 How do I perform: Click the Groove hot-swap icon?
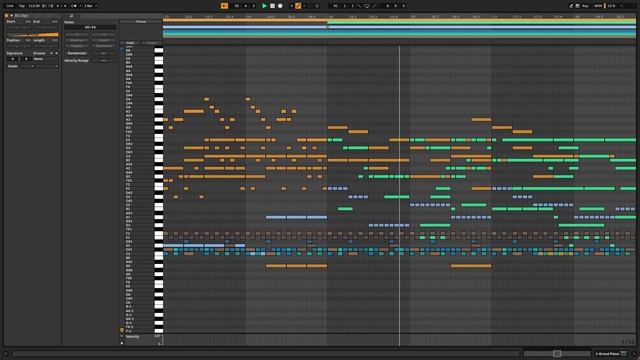tap(51, 53)
